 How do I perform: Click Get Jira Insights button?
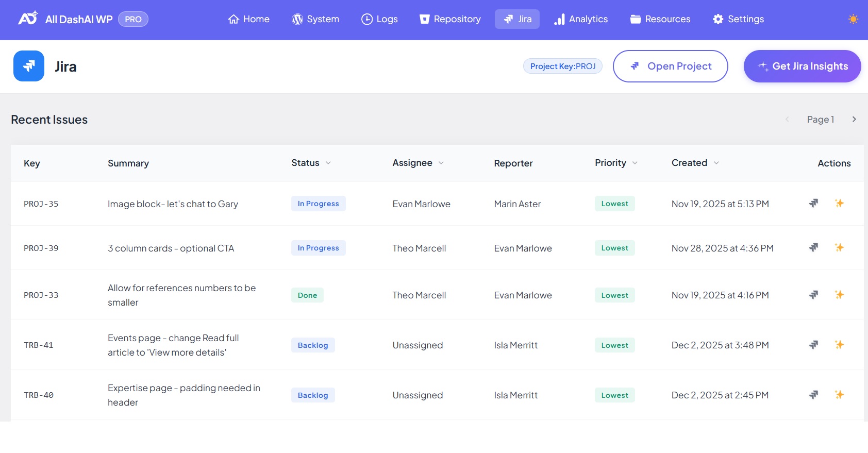point(802,66)
